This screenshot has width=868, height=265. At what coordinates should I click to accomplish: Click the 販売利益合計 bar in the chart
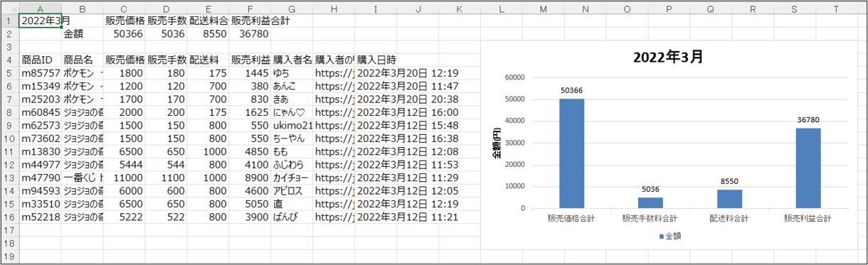808,168
